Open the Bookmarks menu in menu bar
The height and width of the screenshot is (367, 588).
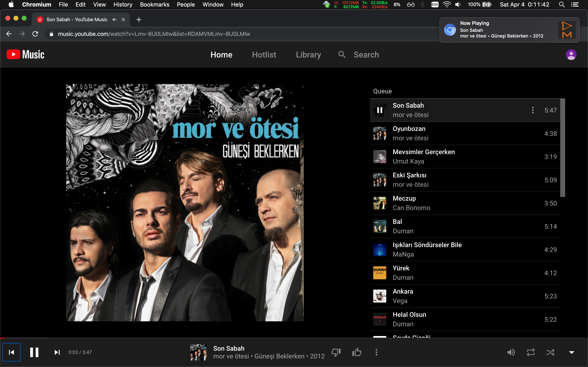coord(155,5)
